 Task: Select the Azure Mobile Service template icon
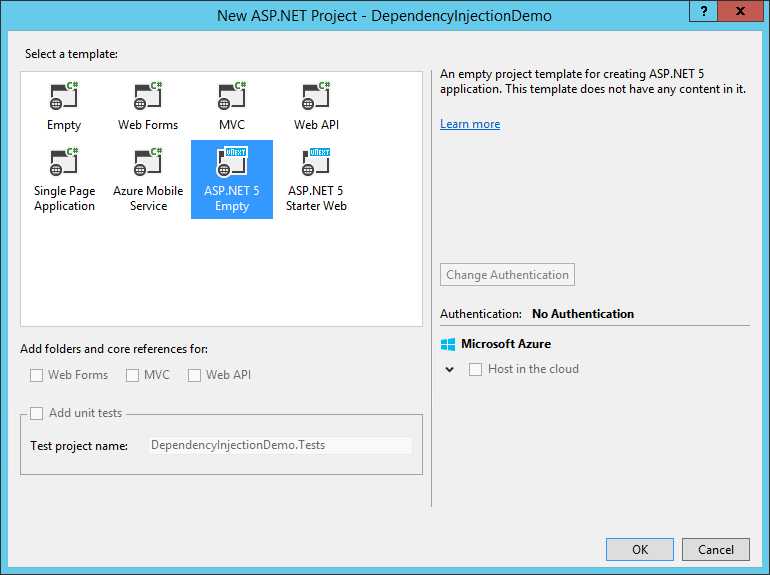pos(148,162)
